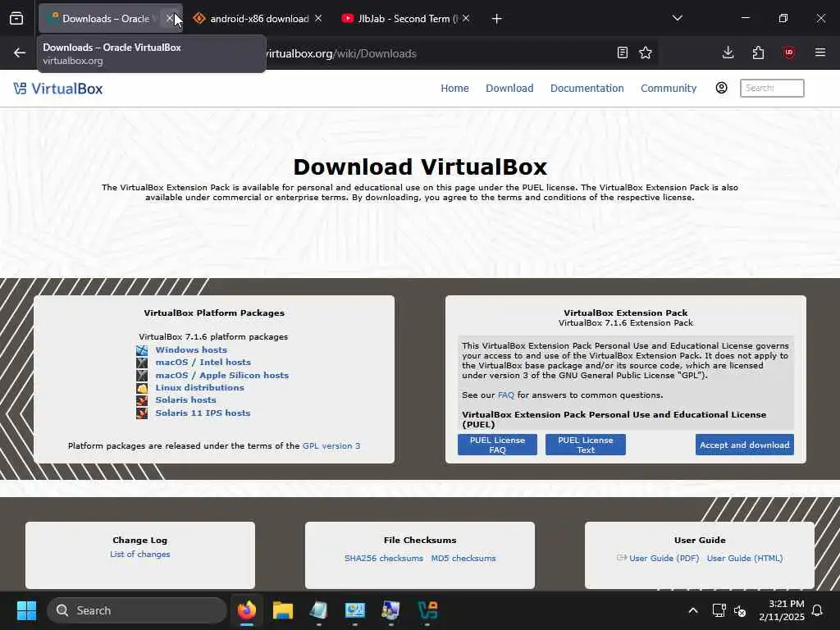Viewport: 840px width, 630px height.
Task: Close the Downloads – Oracle VirtualBox tab
Action: click(x=169, y=19)
